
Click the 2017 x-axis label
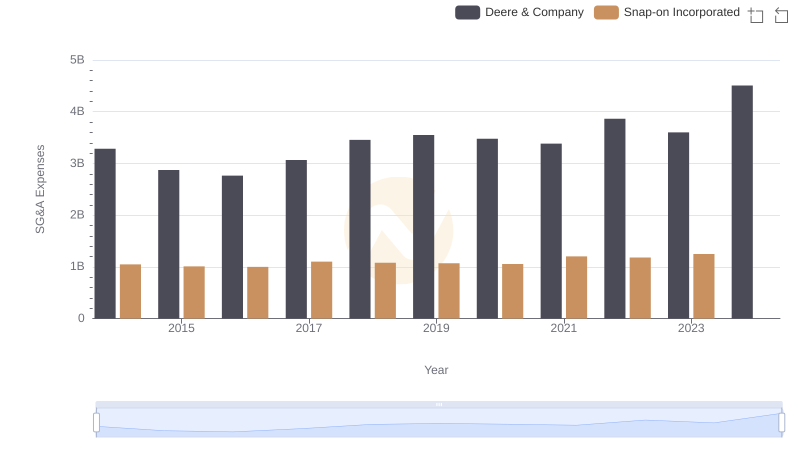tap(309, 328)
